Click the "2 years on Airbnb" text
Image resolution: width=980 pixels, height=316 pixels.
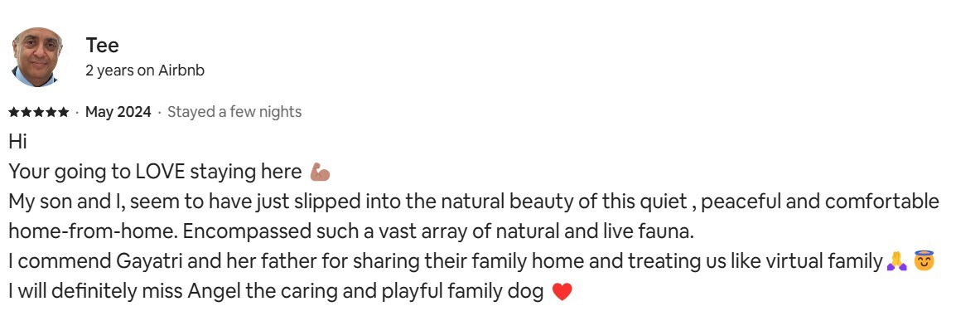click(x=145, y=70)
